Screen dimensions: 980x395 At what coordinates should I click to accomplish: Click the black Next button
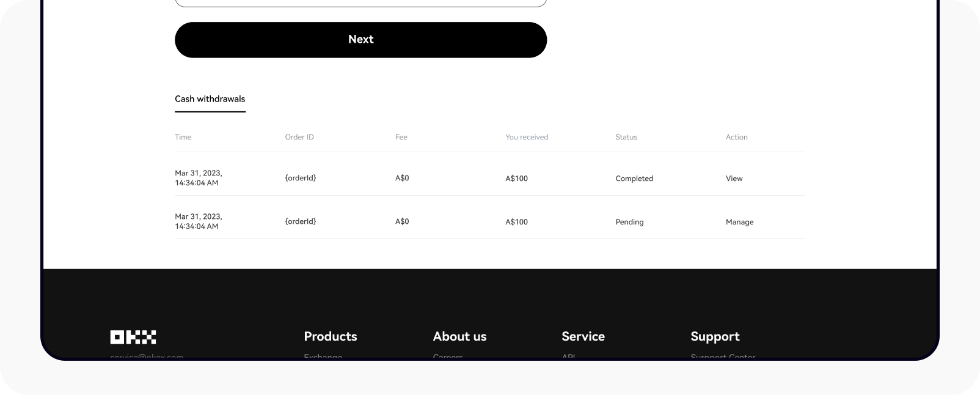point(360,40)
